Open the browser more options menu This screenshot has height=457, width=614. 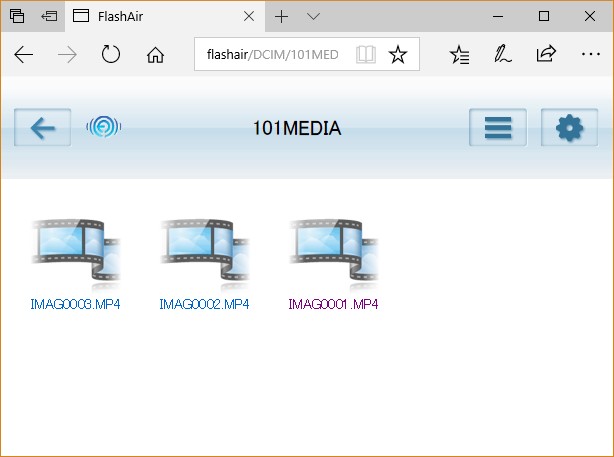591,54
